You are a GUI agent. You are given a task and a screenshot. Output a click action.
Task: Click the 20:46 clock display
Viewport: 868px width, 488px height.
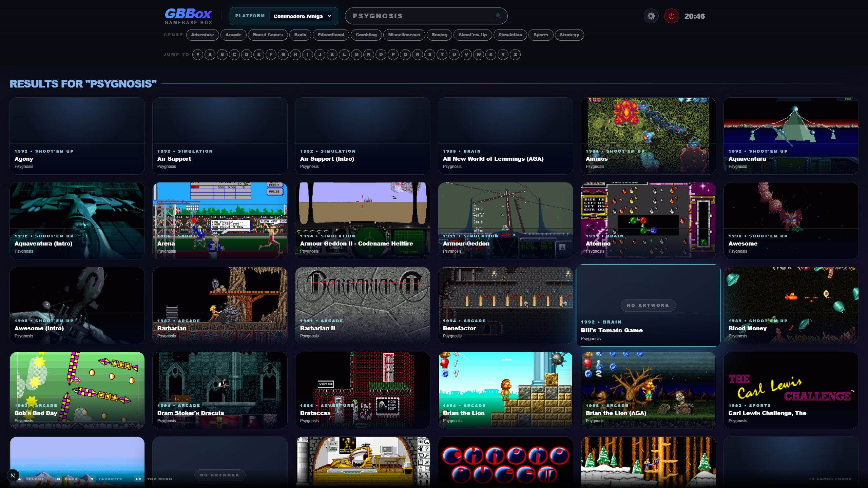(x=694, y=16)
